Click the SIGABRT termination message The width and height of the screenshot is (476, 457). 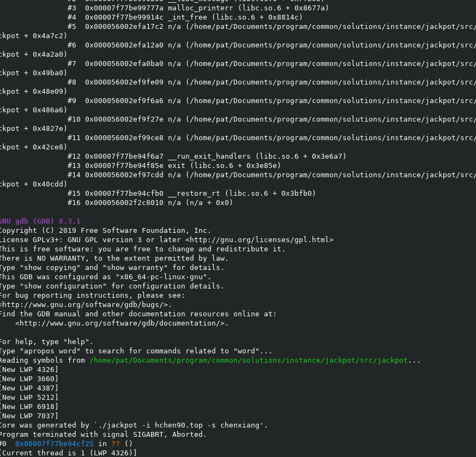pyautogui.click(x=103, y=434)
